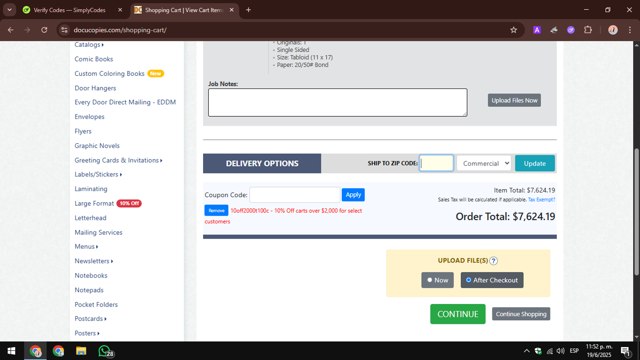Open the Notebooks category

pyautogui.click(x=91, y=276)
